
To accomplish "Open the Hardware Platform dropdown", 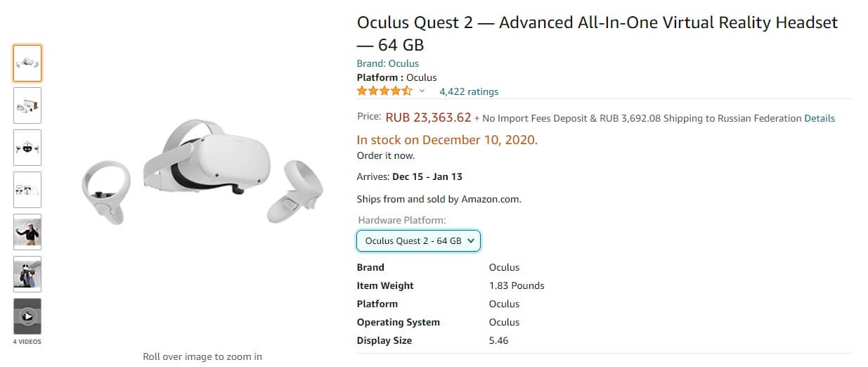I will [x=418, y=240].
